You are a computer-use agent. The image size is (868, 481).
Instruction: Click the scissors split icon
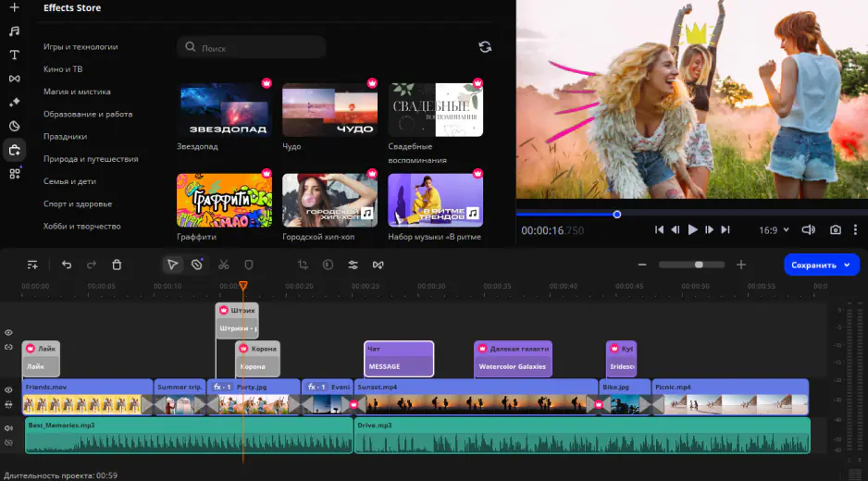pyautogui.click(x=224, y=265)
